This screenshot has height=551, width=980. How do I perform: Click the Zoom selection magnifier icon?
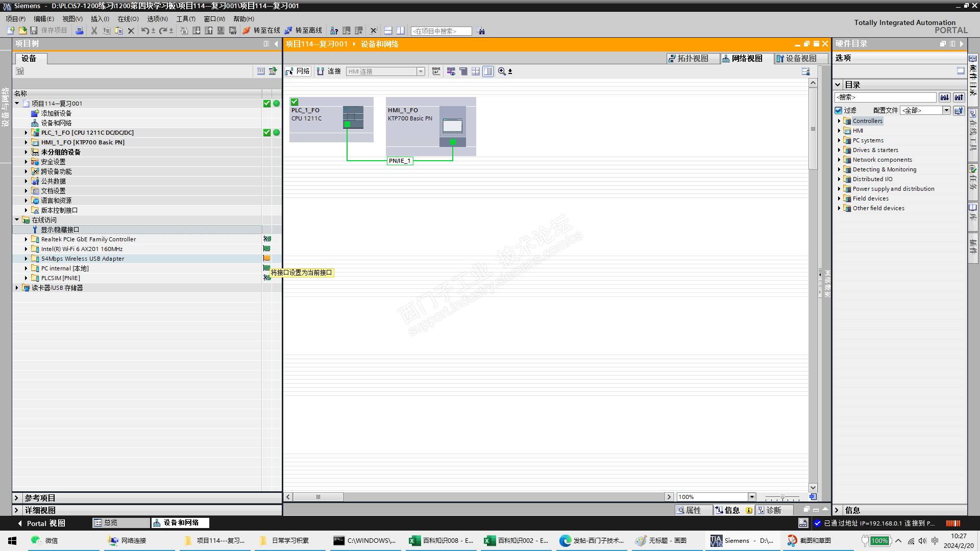click(x=502, y=71)
